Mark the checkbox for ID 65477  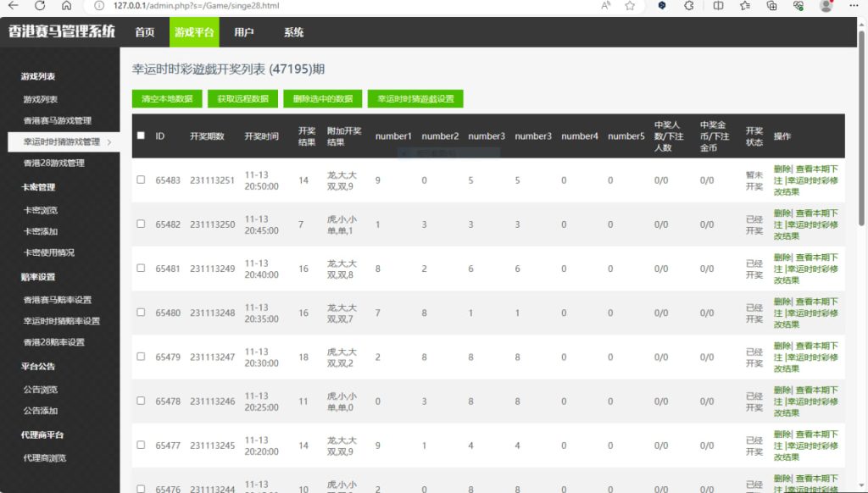(141, 445)
